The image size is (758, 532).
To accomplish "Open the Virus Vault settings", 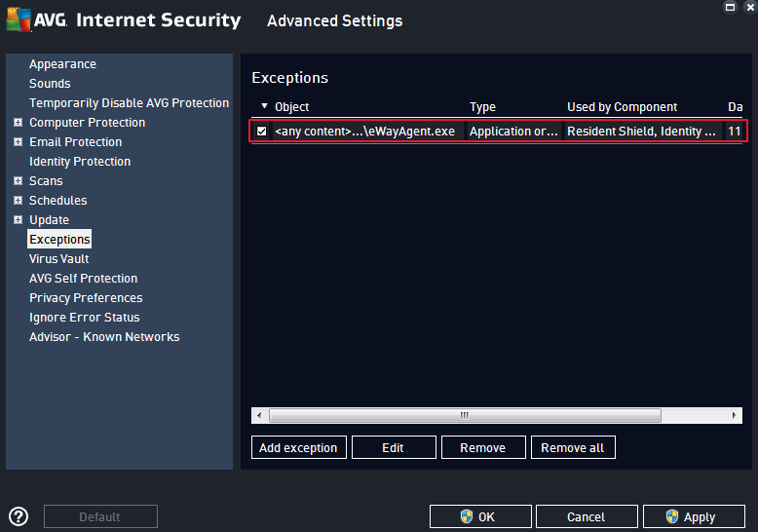I will pyautogui.click(x=59, y=259).
